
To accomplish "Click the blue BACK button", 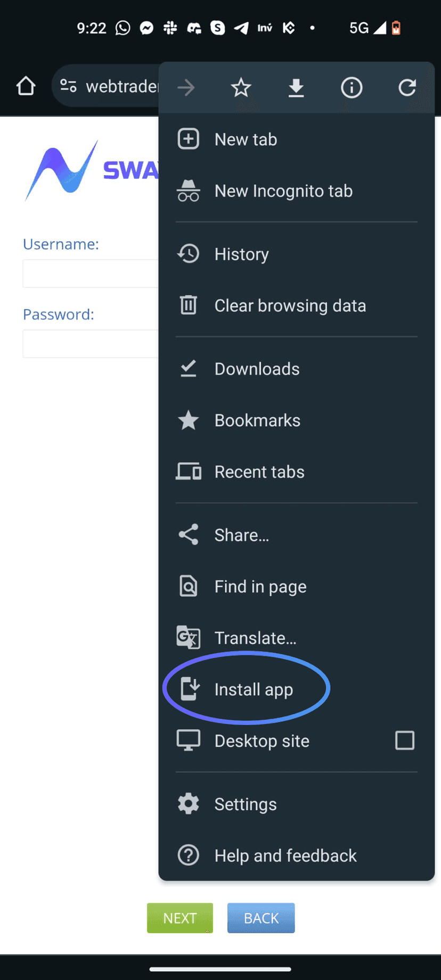I will [261, 918].
